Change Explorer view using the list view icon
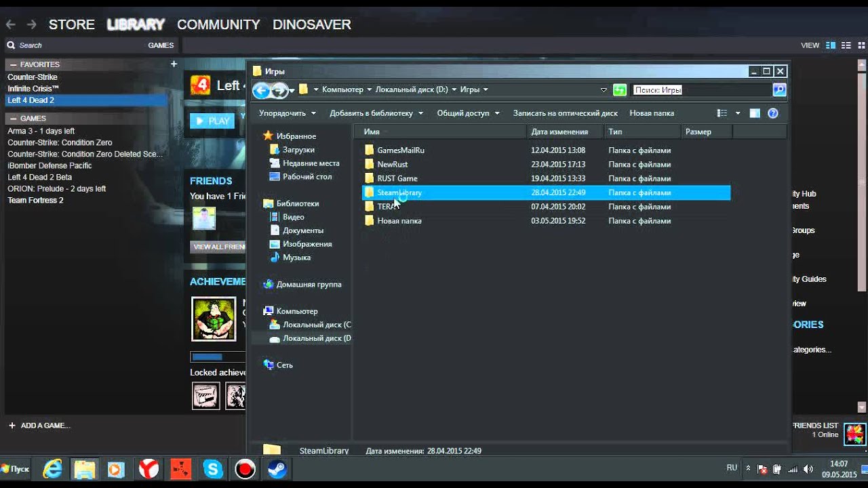Viewport: 868px width, 488px height. coord(722,113)
